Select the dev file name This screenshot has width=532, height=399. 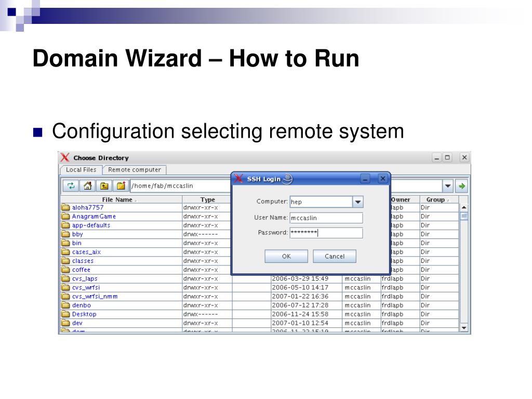point(77,323)
